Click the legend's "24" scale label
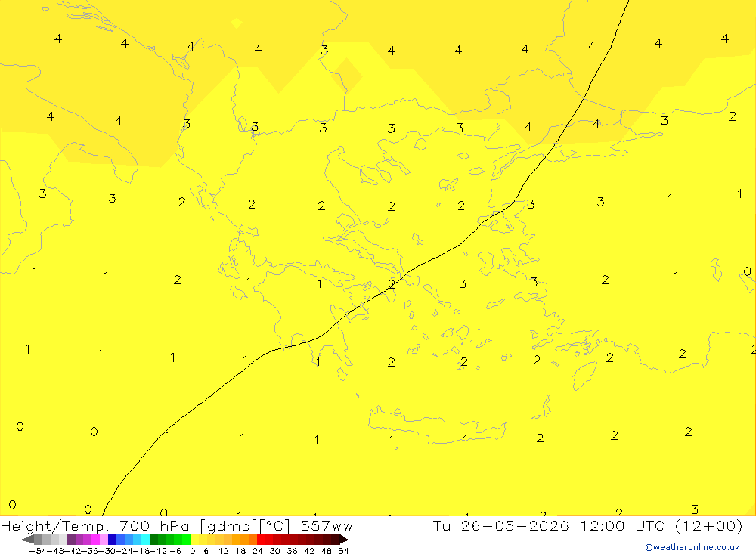The height and width of the screenshot is (554, 756). point(258,551)
